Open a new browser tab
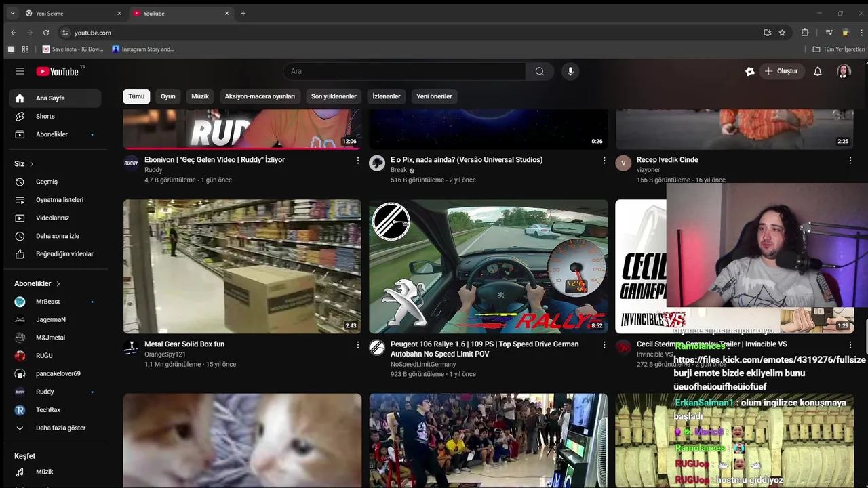The width and height of the screenshot is (868, 488). pos(243,13)
